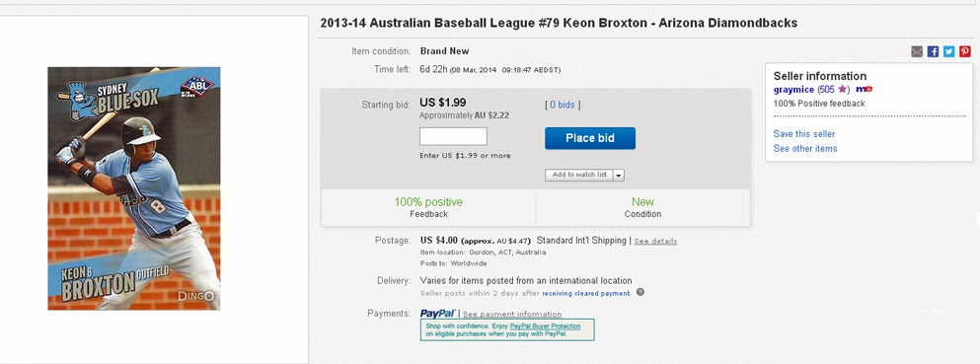Click See other items link

(805, 149)
